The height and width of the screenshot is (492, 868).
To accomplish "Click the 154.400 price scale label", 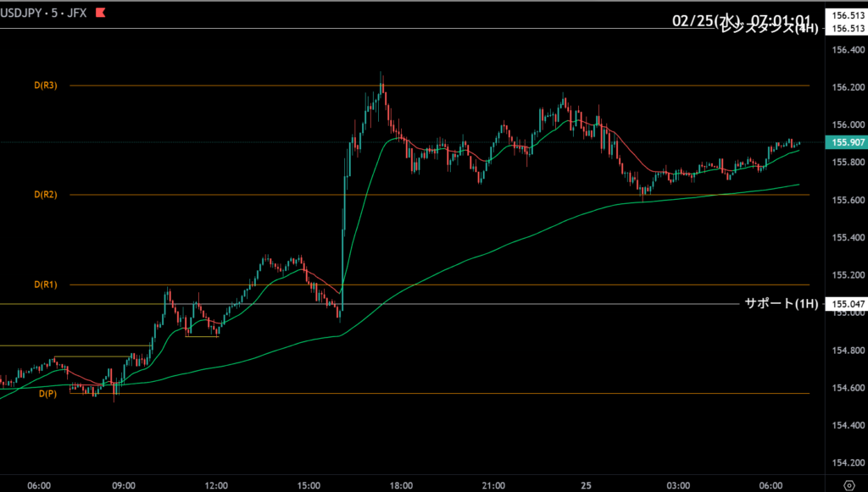I will point(847,425).
